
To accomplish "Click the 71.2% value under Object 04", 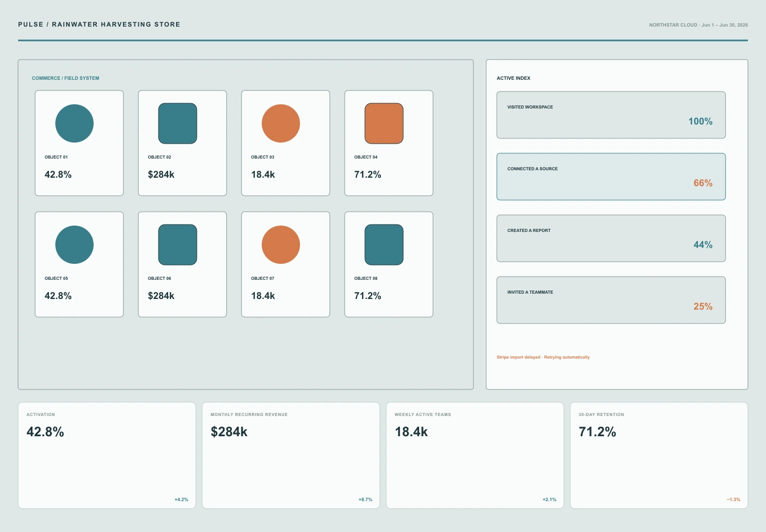I will [368, 174].
